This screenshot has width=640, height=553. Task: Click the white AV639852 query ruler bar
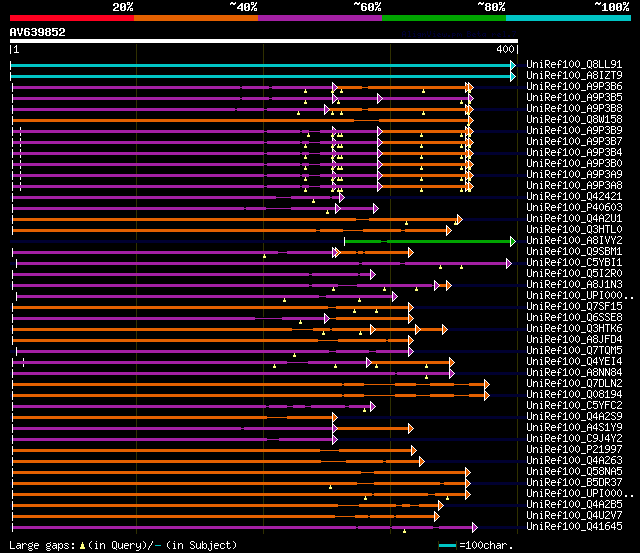pos(264,41)
